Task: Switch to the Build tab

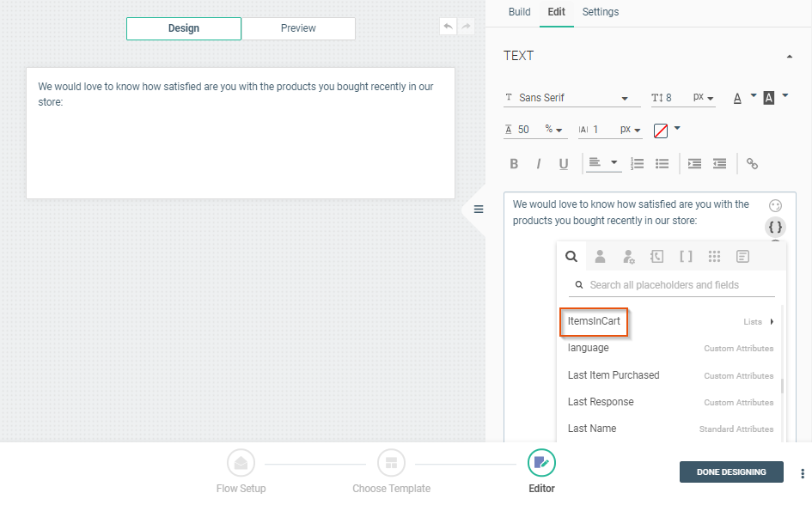Action: (519, 12)
